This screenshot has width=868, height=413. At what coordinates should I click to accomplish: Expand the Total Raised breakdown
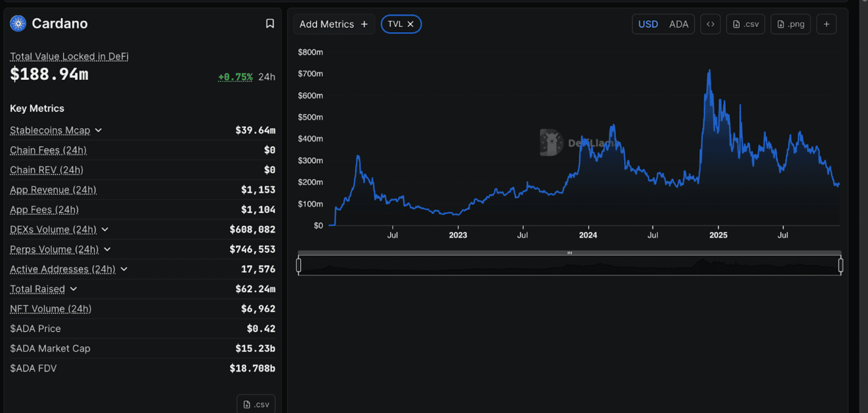[73, 289]
